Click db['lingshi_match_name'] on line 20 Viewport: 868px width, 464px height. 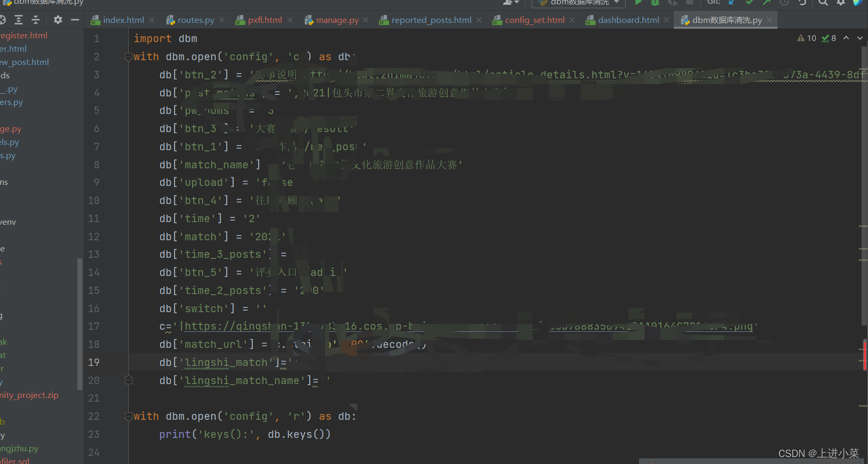(236, 380)
